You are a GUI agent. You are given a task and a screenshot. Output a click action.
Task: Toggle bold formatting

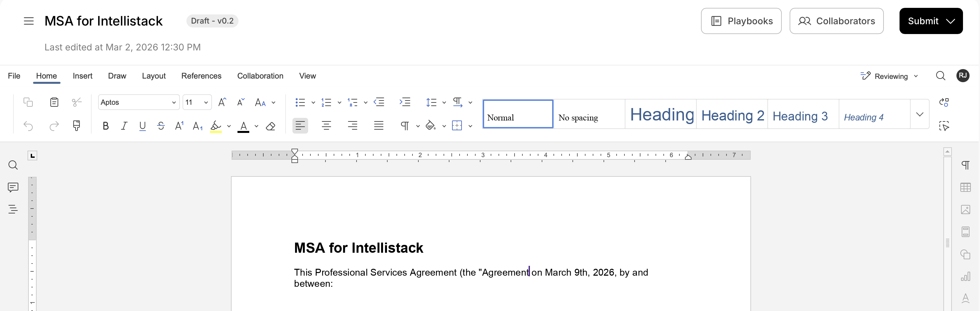point(106,126)
